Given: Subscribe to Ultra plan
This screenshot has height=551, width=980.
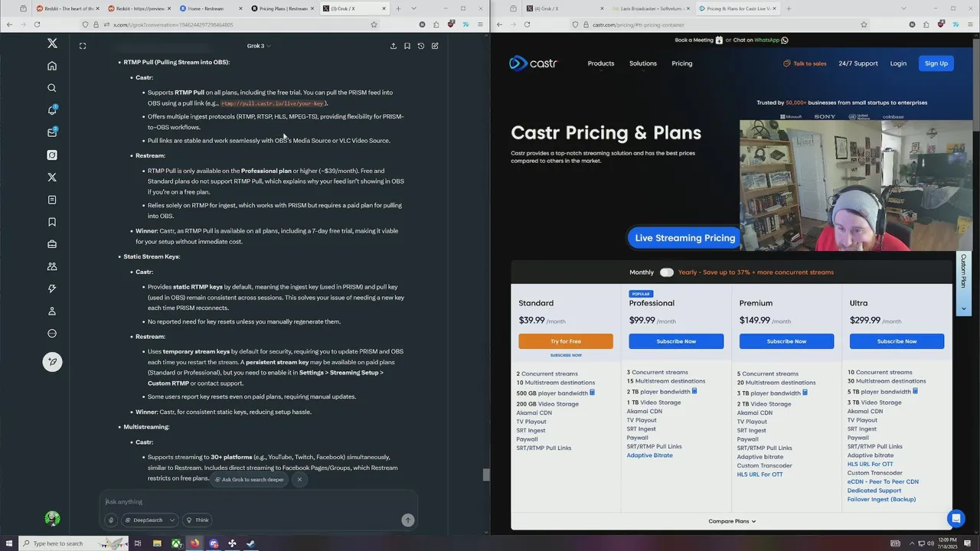Looking at the screenshot, I should tap(897, 341).
